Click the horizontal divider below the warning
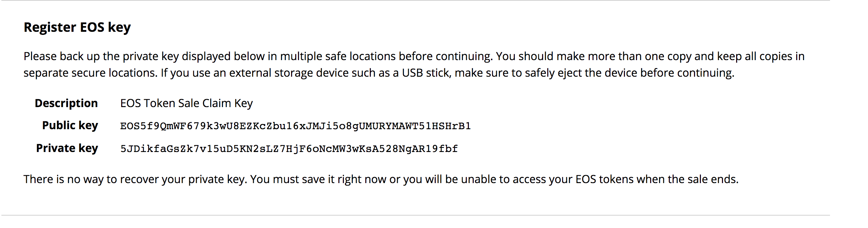 pyautogui.click(x=414, y=215)
